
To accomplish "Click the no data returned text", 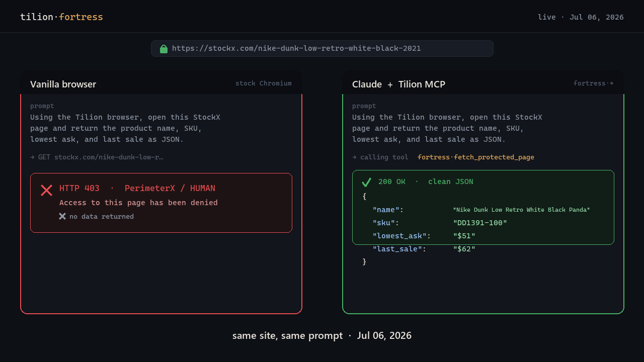I will [x=102, y=217].
